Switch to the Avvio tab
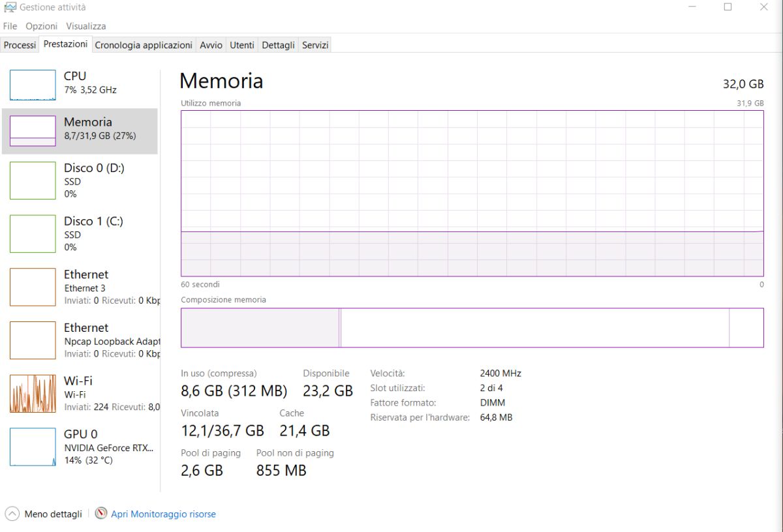The height and width of the screenshot is (532, 783). [x=211, y=45]
